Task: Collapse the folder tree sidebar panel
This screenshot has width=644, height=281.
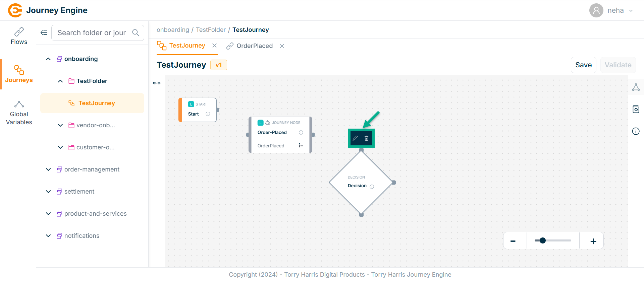Action: [44, 32]
